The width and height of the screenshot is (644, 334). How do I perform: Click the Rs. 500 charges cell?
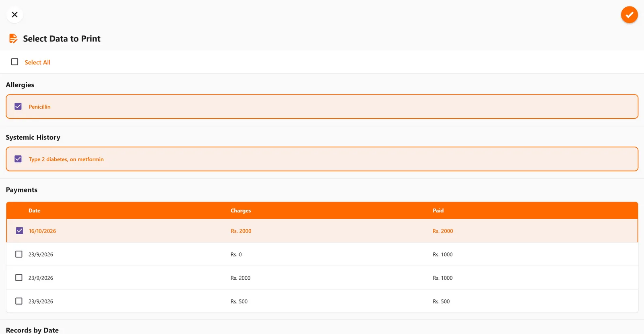coord(239,301)
